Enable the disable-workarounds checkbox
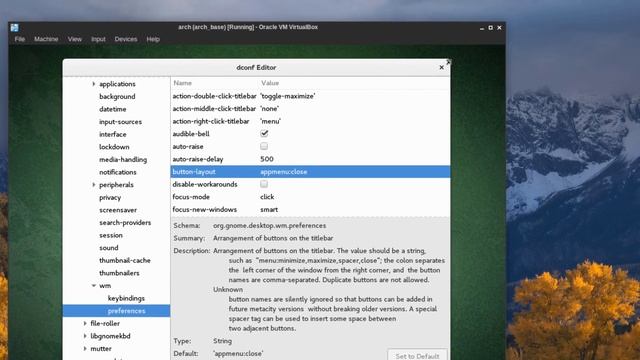This screenshot has width=640, height=360. (264, 184)
